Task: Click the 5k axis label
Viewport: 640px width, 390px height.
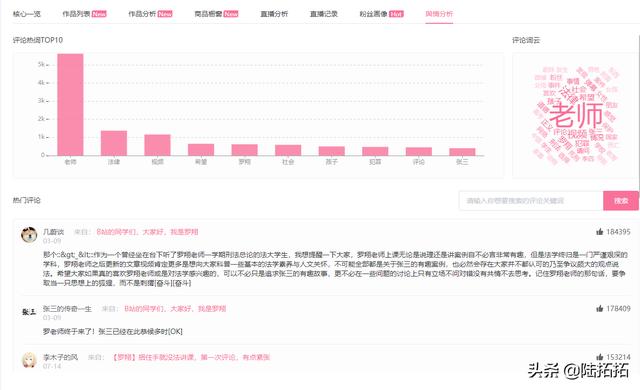Action: click(x=41, y=64)
